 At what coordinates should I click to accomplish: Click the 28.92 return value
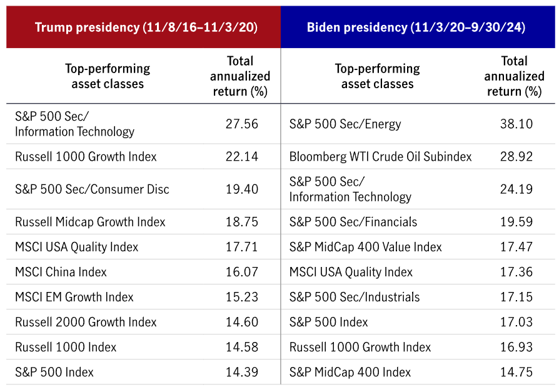[517, 156]
